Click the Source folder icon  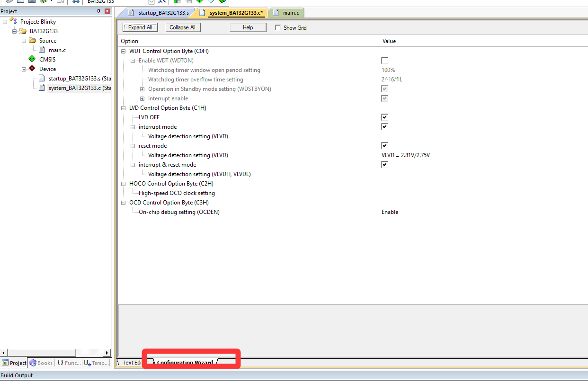(x=32, y=41)
